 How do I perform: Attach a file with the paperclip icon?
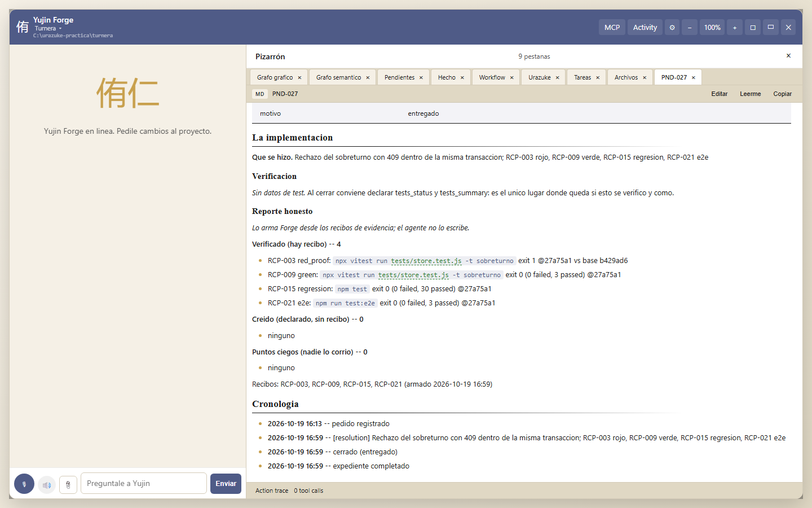pos(68,484)
